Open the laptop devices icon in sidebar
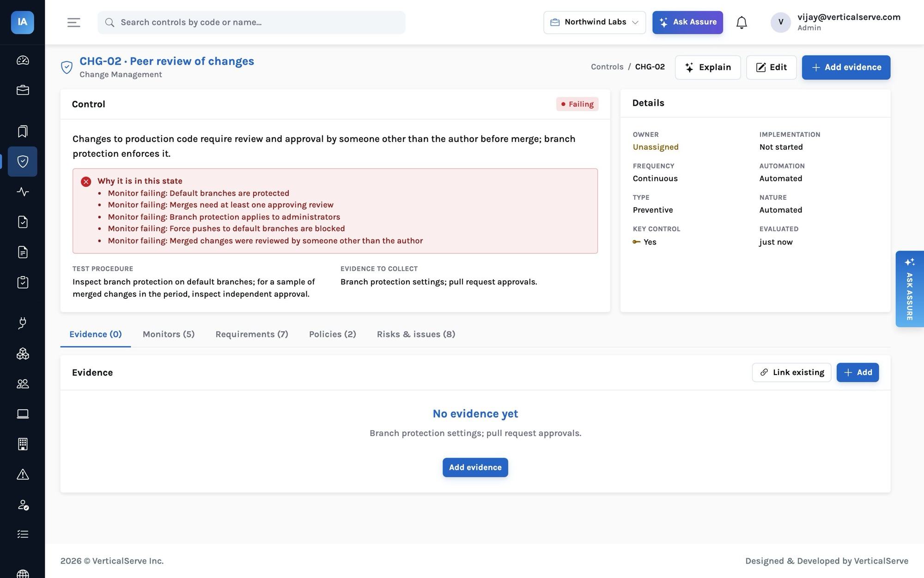Image resolution: width=924 pixels, height=578 pixels. [23, 414]
